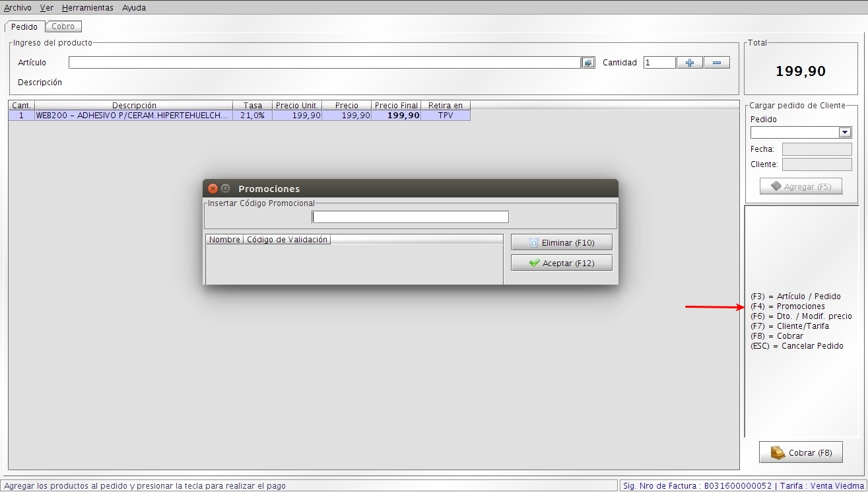Expand the Pedido dropdown list

point(845,133)
